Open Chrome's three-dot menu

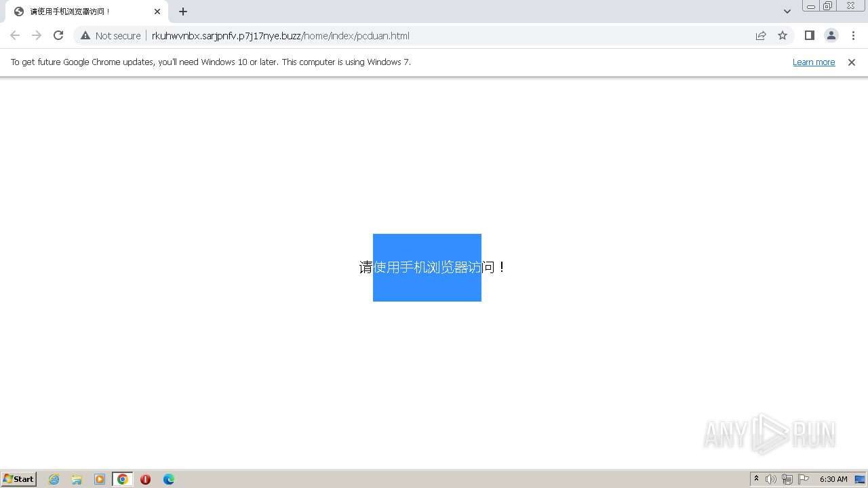point(853,35)
